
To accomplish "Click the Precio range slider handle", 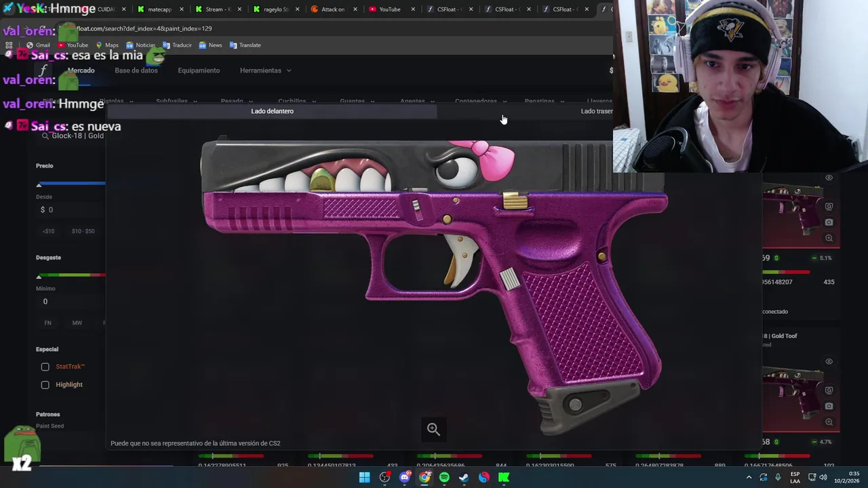I will (39, 184).
